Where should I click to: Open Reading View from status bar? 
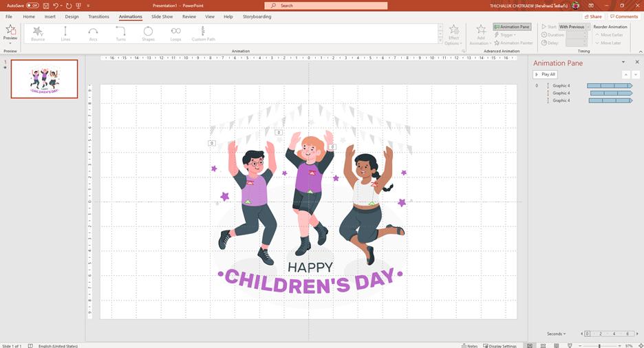(x=555, y=345)
